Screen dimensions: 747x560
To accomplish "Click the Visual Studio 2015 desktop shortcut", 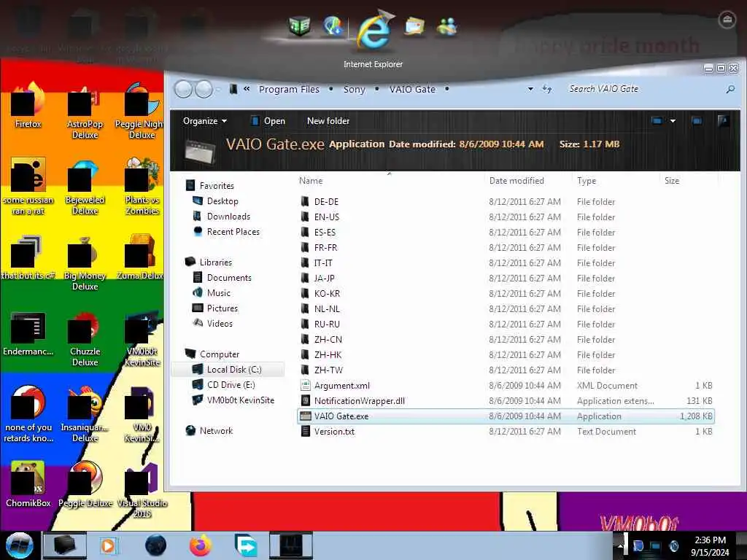I will pos(142,491).
